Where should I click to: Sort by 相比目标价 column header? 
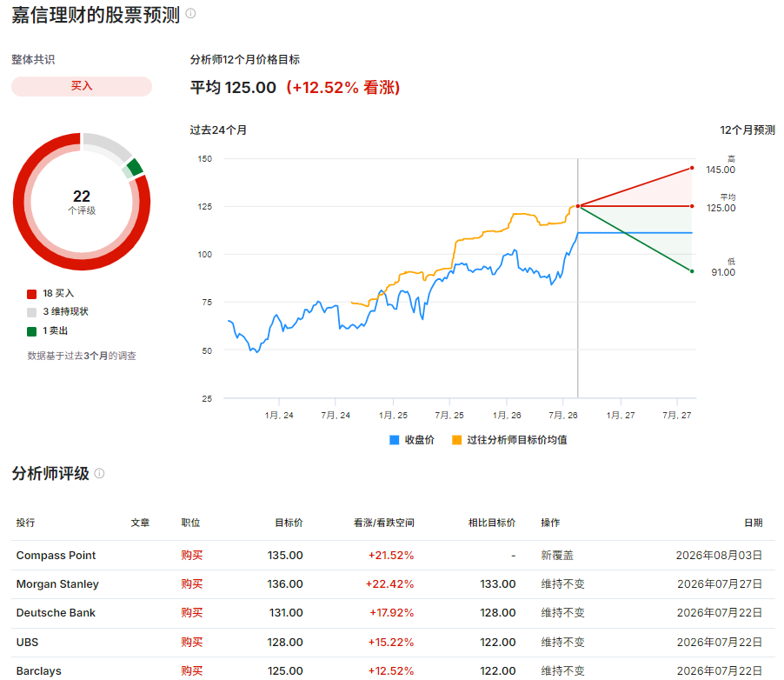492,523
